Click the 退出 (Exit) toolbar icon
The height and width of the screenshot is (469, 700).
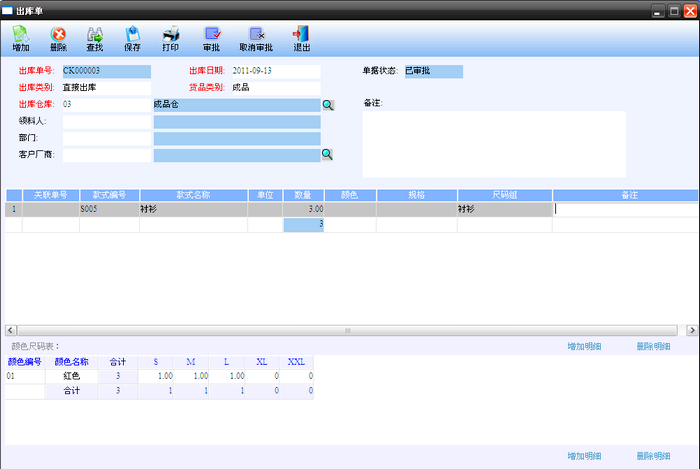coord(301,37)
